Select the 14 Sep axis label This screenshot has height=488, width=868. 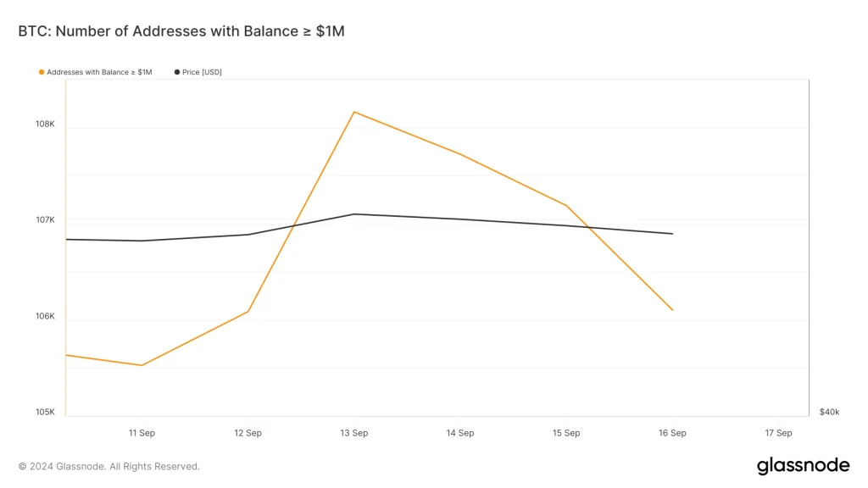(460, 433)
